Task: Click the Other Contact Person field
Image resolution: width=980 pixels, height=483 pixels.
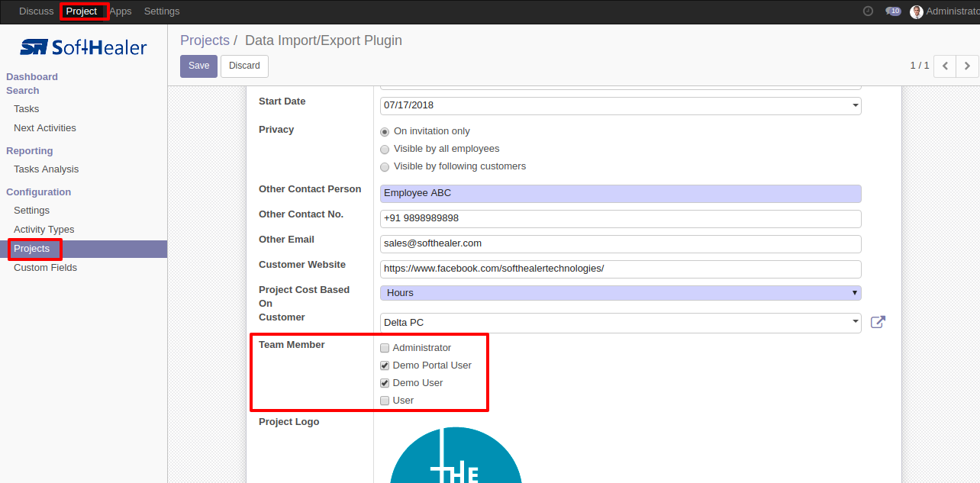Action: pos(621,194)
